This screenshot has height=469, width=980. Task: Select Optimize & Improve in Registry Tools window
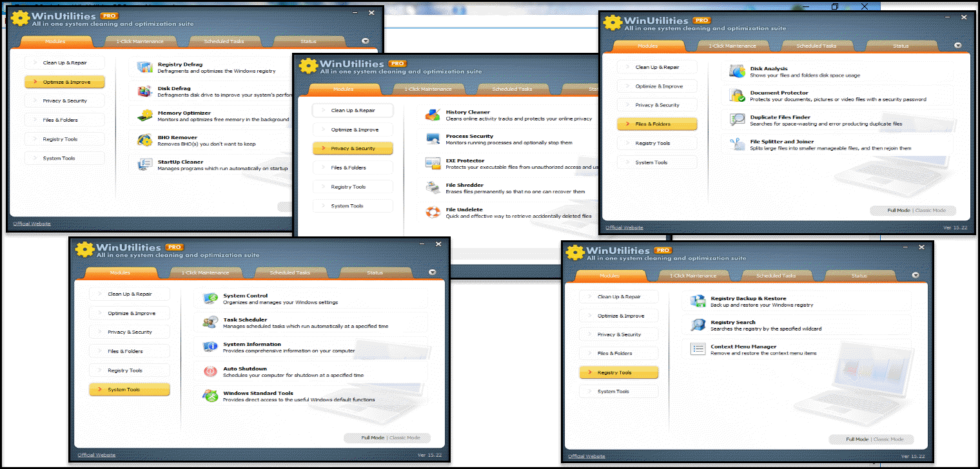[x=619, y=316]
